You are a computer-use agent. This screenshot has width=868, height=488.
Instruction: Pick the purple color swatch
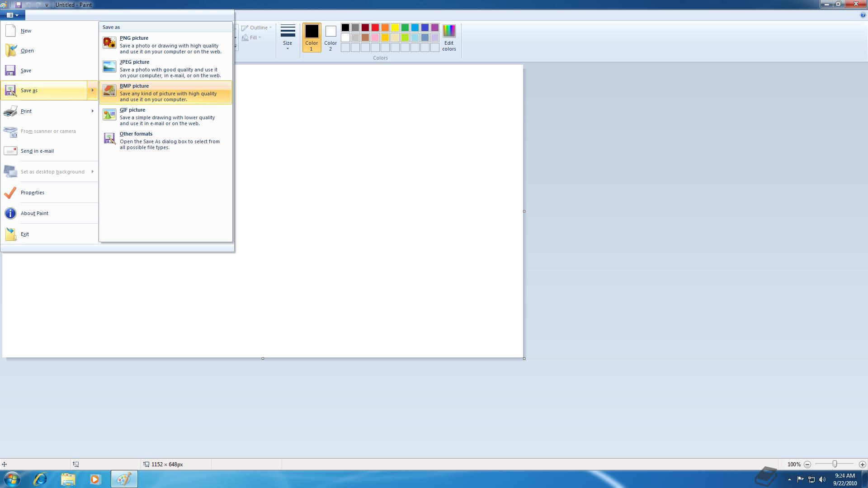435,28
